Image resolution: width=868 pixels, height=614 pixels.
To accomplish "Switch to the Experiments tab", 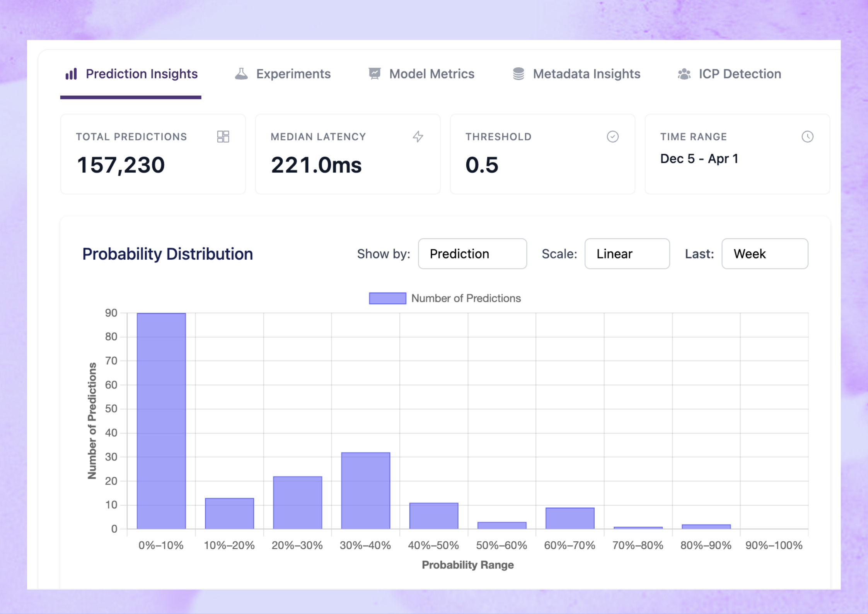I will click(x=293, y=74).
